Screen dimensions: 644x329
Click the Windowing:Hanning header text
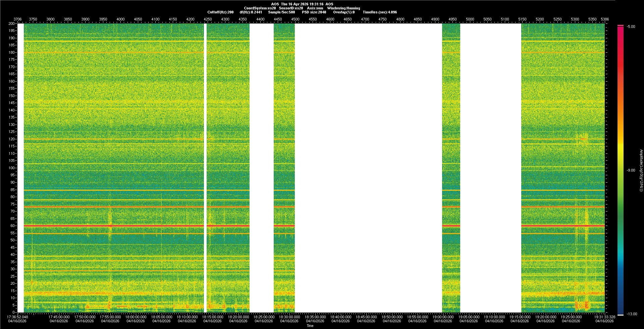click(x=343, y=8)
